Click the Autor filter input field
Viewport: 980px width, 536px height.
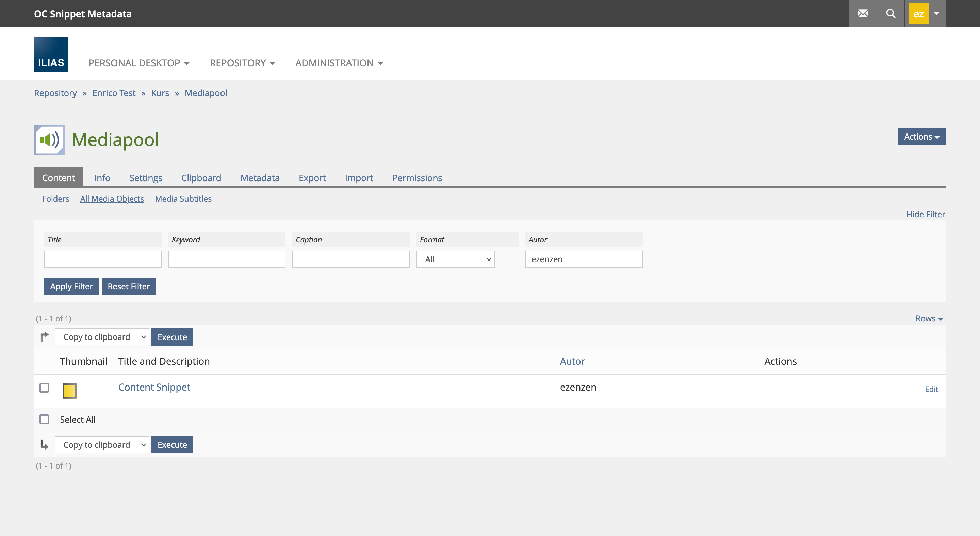[584, 259]
